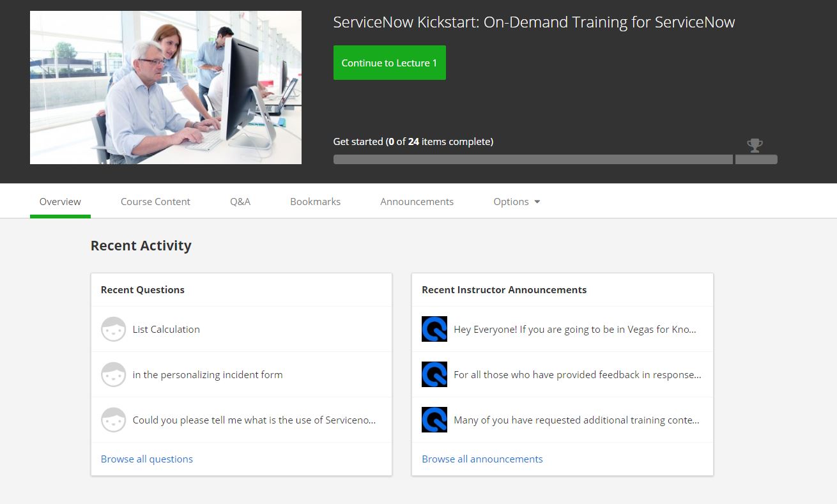This screenshot has width=837, height=504.
Task: Click instructor logo beside Vegas announcement
Action: [434, 329]
